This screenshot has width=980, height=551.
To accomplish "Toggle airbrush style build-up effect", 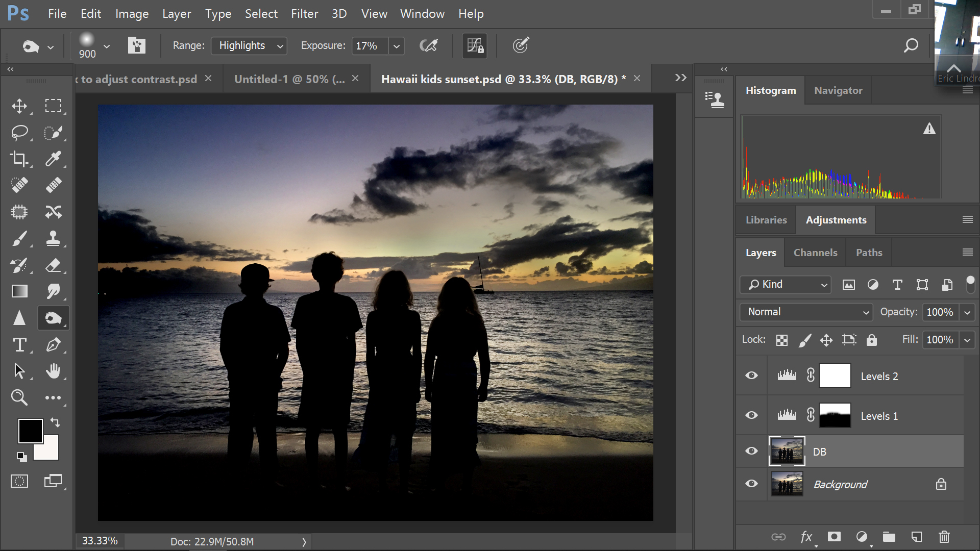I will click(x=429, y=45).
